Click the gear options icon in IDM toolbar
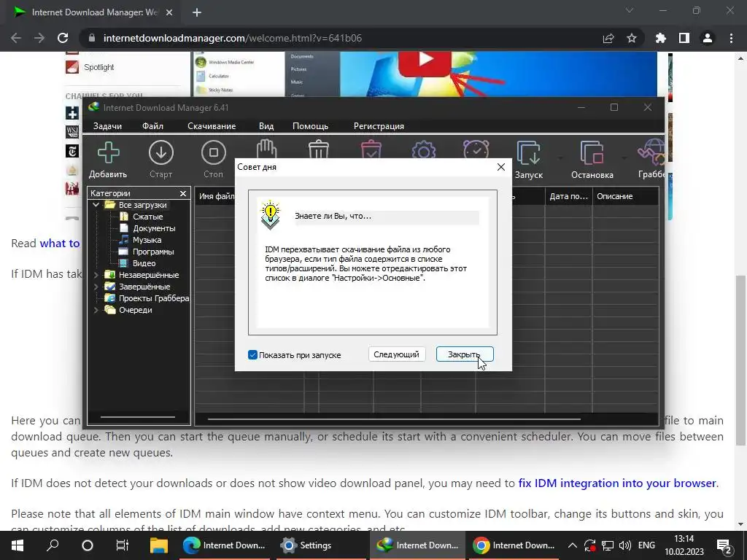Image resolution: width=747 pixels, height=560 pixels. (424, 150)
